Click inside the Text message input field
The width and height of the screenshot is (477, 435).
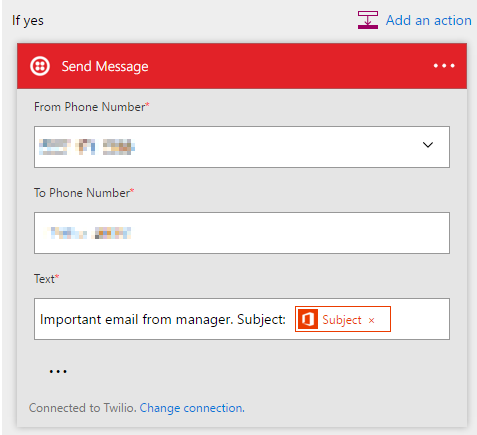point(242,319)
